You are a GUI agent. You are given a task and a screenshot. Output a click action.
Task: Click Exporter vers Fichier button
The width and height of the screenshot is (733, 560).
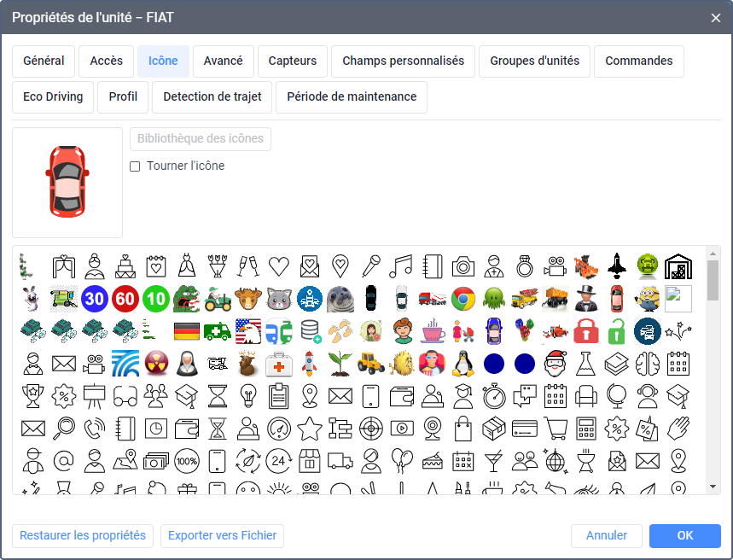222,536
